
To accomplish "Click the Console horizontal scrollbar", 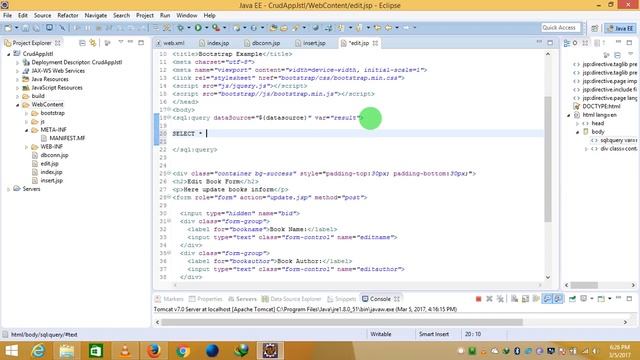I will point(342,322).
